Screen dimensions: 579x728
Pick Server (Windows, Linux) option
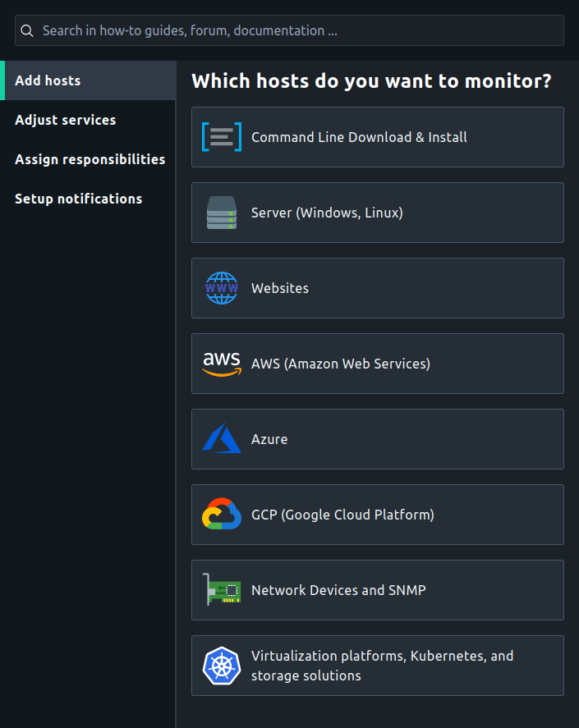click(x=377, y=213)
